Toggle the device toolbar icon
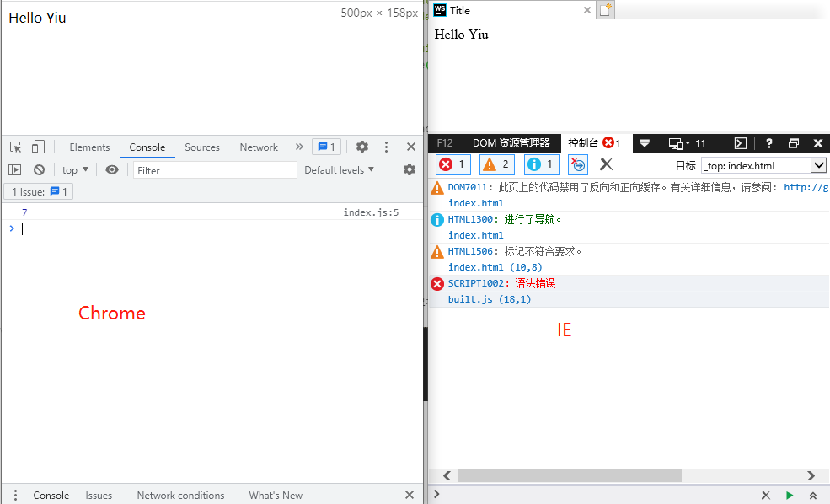 coord(38,147)
